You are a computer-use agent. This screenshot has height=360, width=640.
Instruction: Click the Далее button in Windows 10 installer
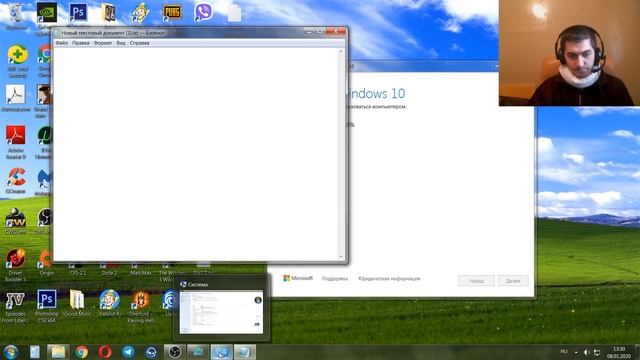(513, 281)
